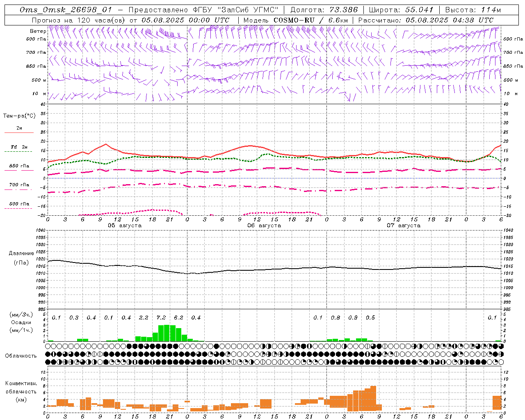525x420 pixels.
Task: Click the (мм/3ч.) precipitation unit label
Action: pyautogui.click(x=21, y=315)
